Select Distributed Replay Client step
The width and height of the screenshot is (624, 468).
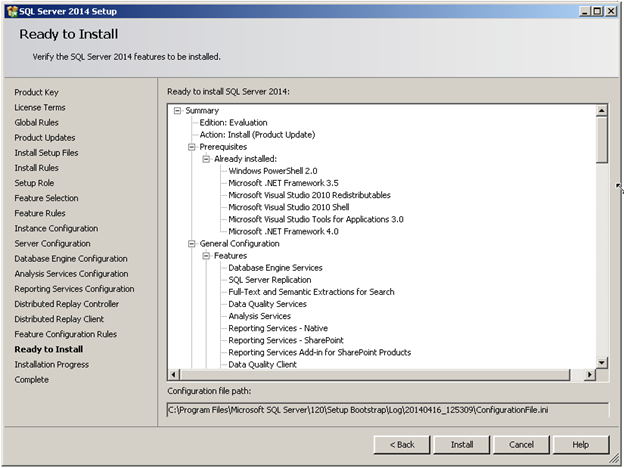(x=59, y=319)
